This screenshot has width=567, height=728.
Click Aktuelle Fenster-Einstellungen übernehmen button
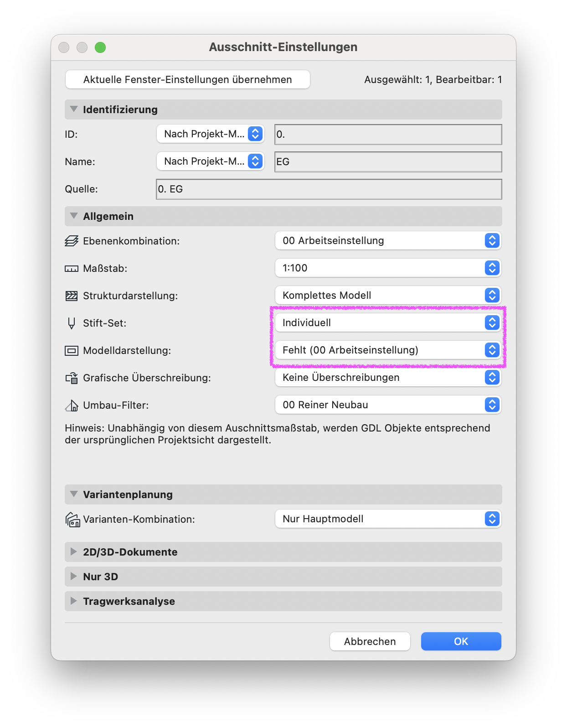coord(188,79)
